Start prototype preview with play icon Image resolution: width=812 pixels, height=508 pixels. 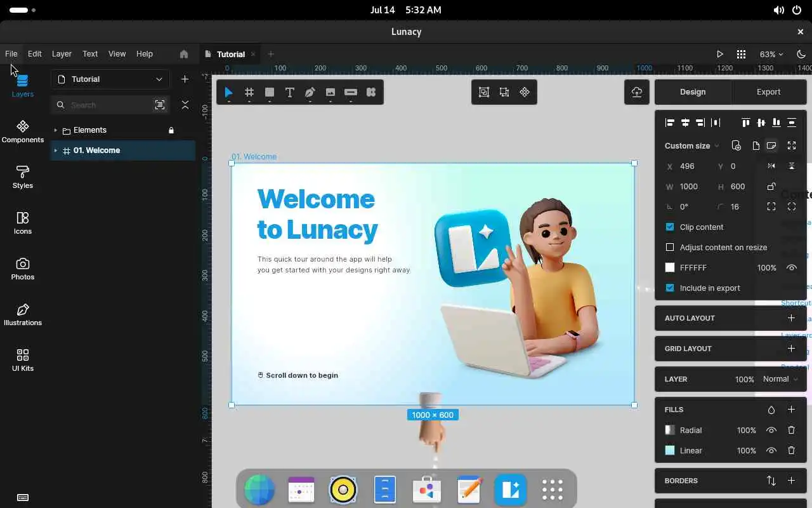coord(720,54)
